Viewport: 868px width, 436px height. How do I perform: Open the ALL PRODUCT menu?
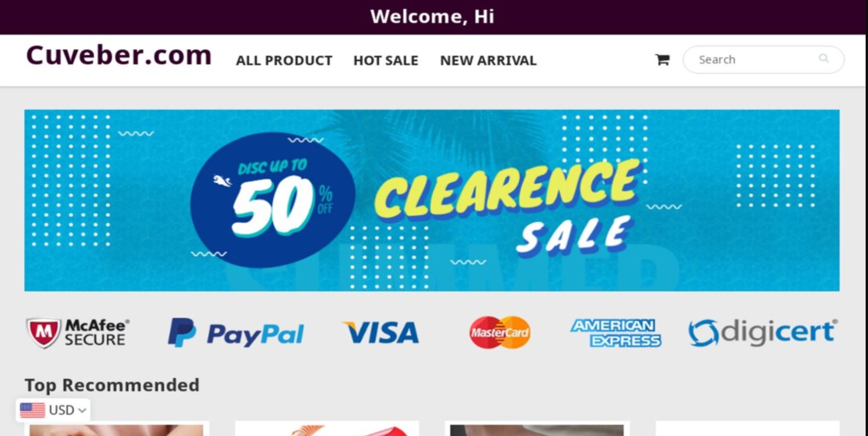pyautogui.click(x=284, y=60)
